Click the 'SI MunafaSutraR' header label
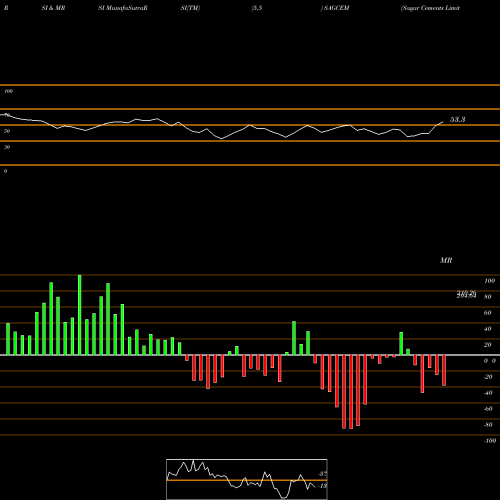This screenshot has width=500, height=500. click(123, 8)
